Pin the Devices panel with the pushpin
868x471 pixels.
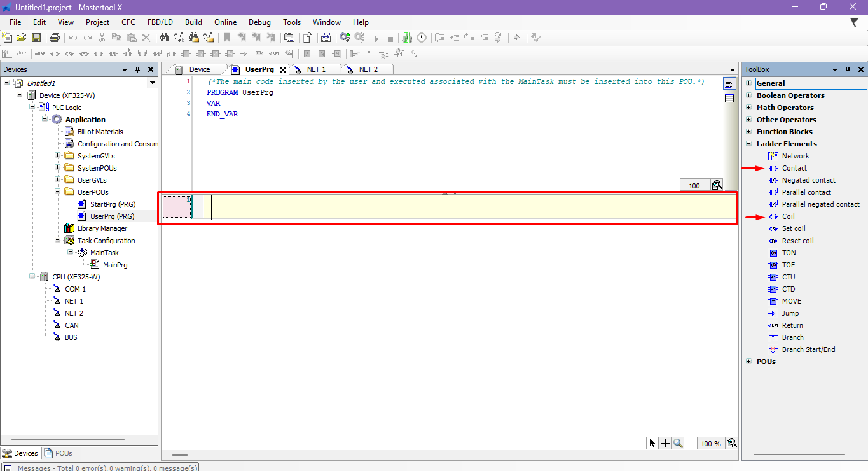138,69
